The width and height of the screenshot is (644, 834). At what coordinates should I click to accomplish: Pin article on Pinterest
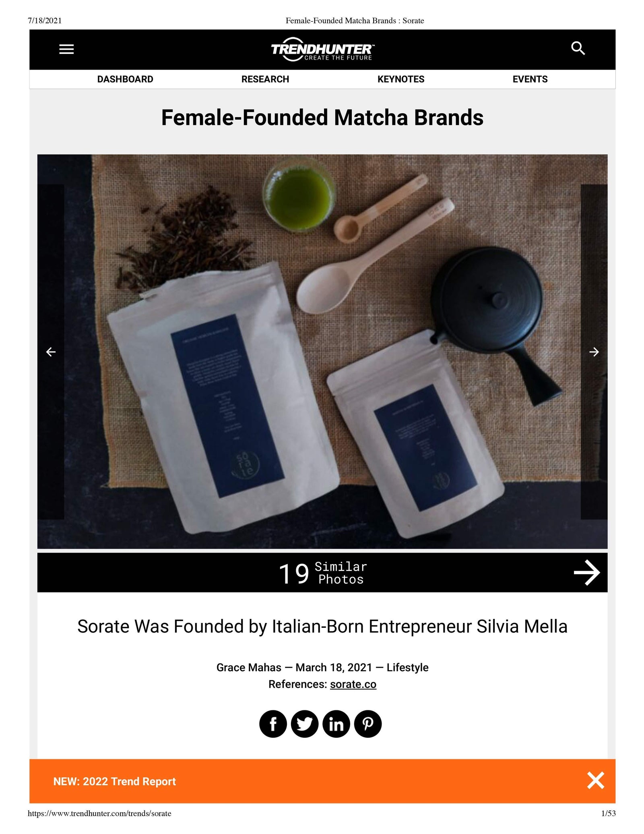coord(368,724)
